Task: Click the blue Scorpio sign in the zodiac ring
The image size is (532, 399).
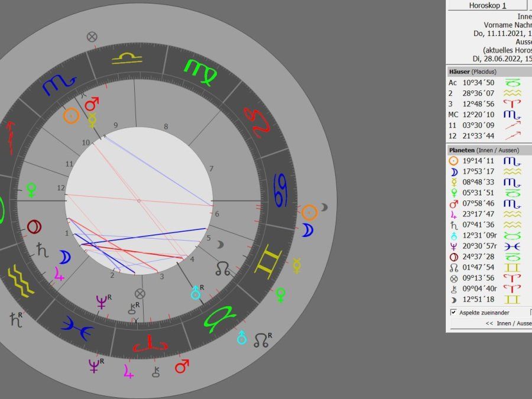Action: click(x=59, y=85)
